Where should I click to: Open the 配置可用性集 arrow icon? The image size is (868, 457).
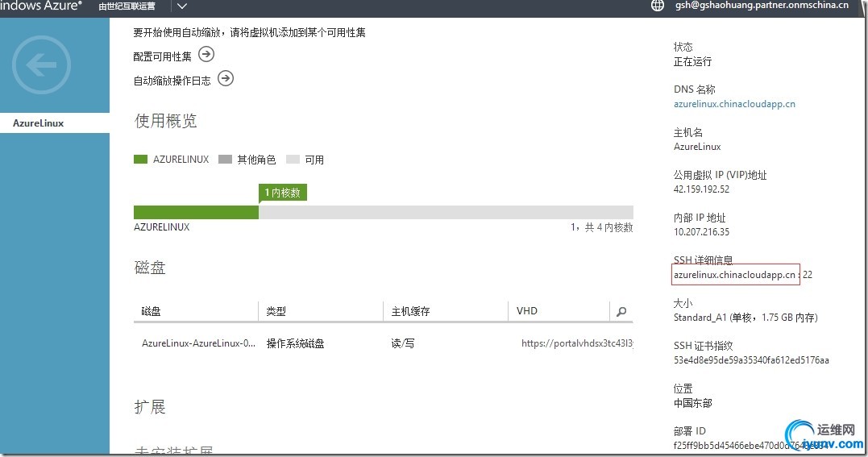206,54
